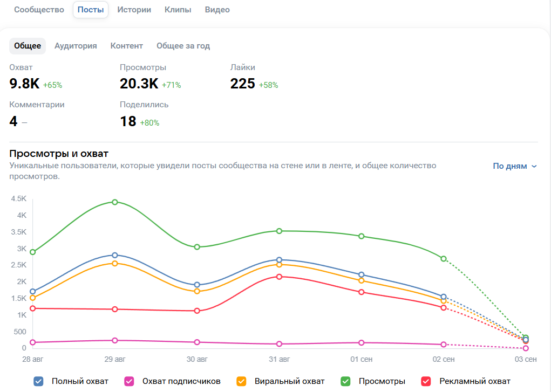Select the Посты tab
551x392 pixels.
coord(91,10)
